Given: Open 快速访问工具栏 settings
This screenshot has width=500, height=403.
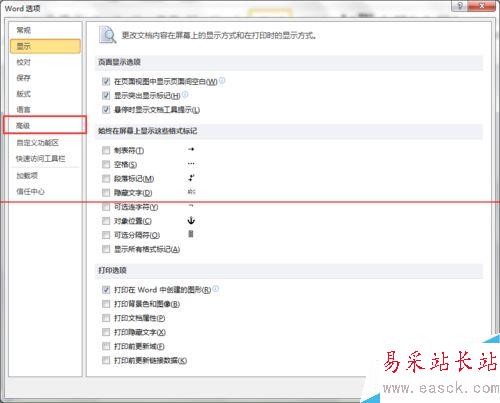Looking at the screenshot, I should click(45, 159).
